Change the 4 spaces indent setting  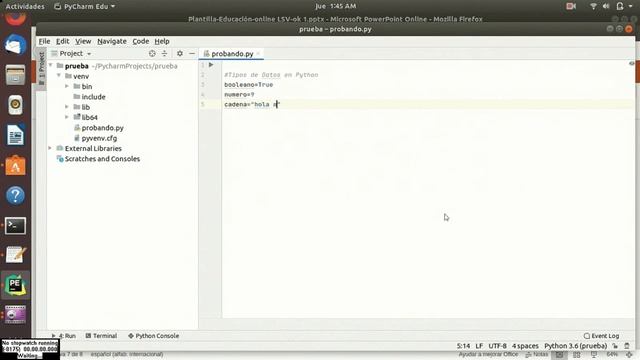tap(525, 346)
